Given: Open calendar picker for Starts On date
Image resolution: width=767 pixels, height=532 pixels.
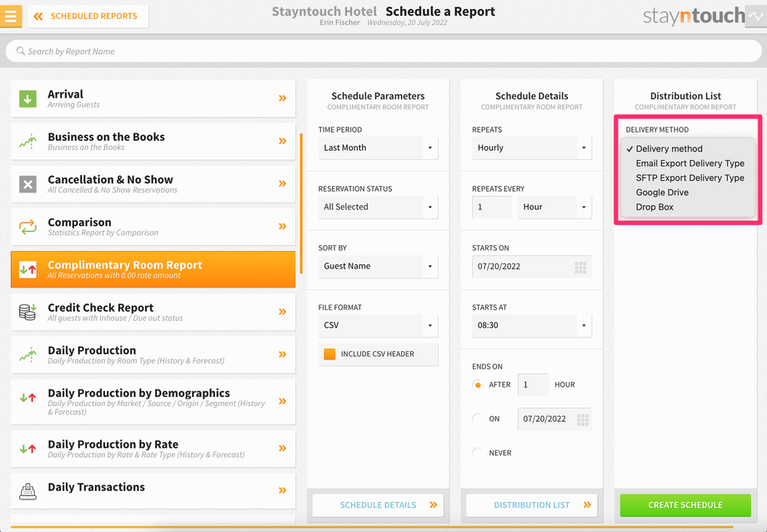Looking at the screenshot, I should [x=580, y=267].
